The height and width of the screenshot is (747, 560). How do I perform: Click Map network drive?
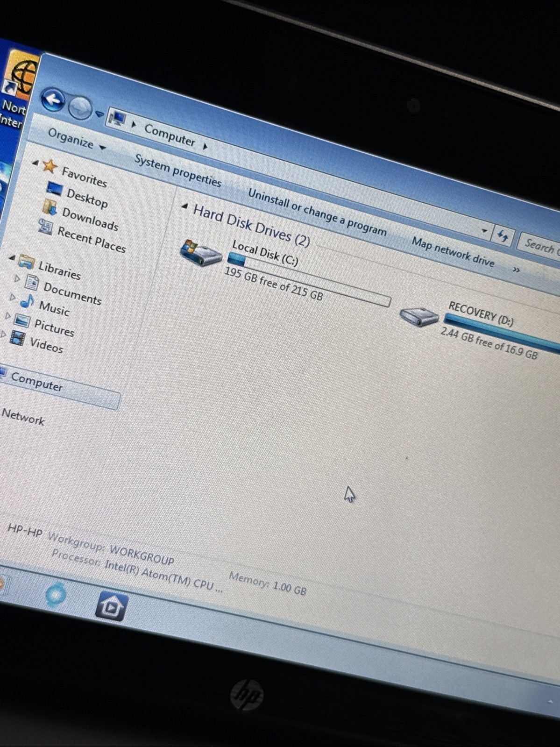pos(453,252)
